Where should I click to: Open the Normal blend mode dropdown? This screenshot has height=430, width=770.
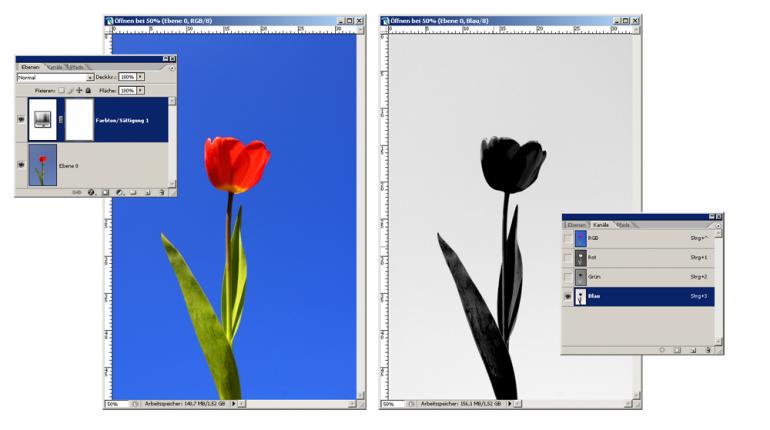(90, 77)
